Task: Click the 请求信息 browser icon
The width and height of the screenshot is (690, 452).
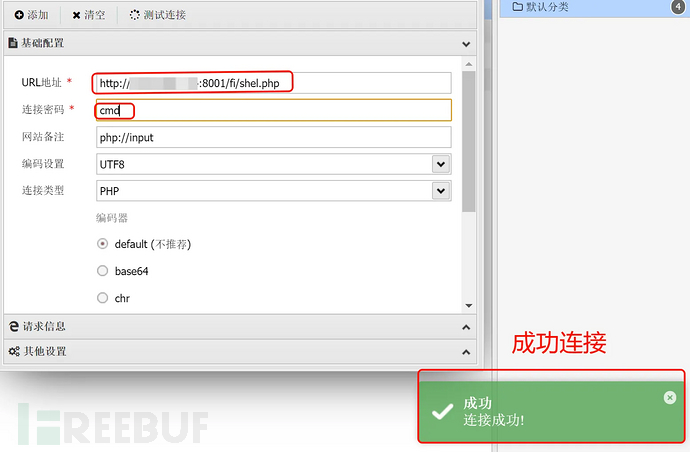Action: point(14,326)
